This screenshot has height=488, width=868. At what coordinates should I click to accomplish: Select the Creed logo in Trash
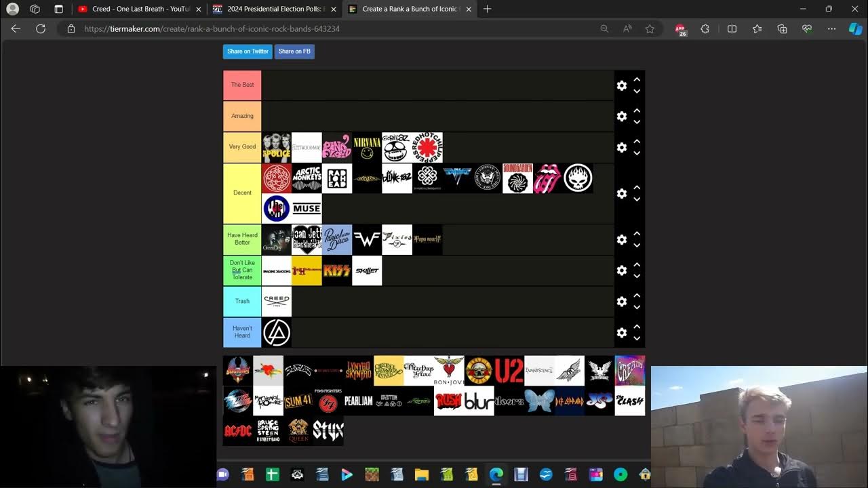pyautogui.click(x=277, y=301)
